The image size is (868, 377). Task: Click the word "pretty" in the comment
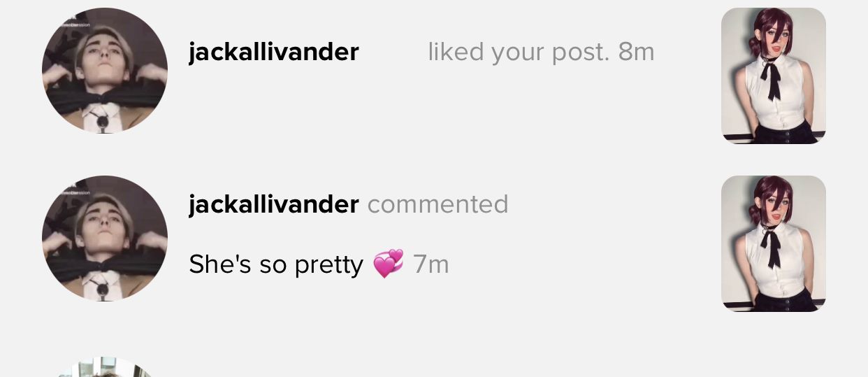tap(328, 266)
